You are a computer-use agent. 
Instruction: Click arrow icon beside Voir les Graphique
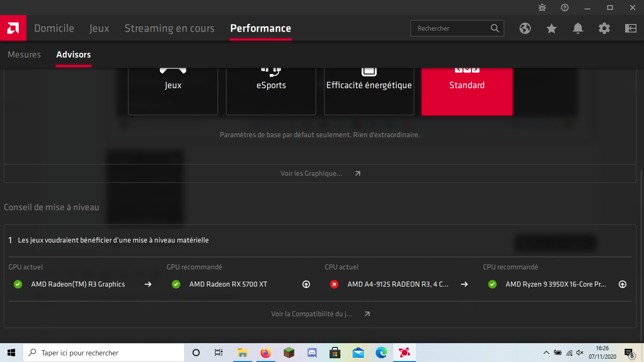point(358,173)
